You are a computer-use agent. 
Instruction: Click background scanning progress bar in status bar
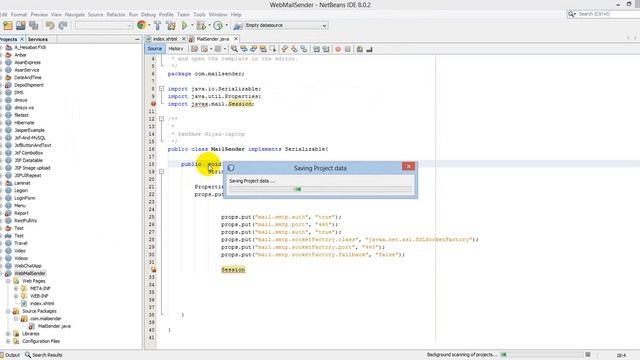pyautogui.click(x=541, y=355)
